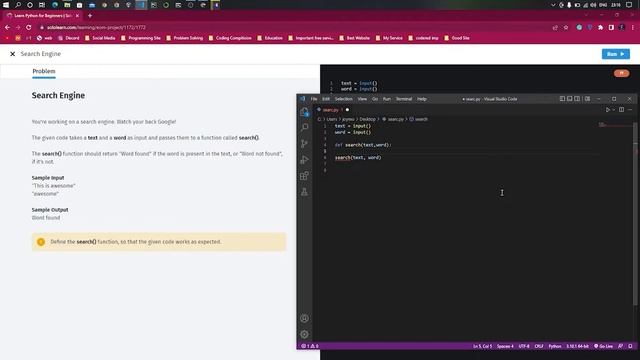Click the VS Code logo in title bar
This screenshot has width=640, height=360.
click(x=302, y=99)
